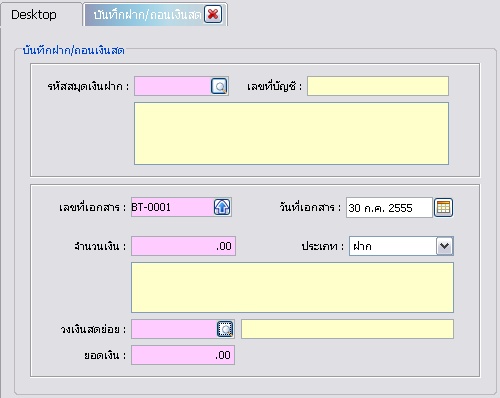Focus the ยอดเงิน amount field
The height and width of the screenshot is (398, 500).
183,355
